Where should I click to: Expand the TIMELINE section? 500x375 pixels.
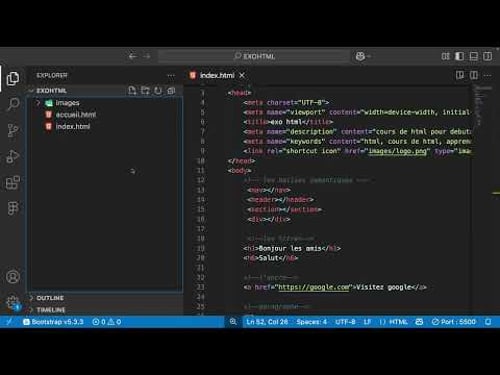pos(31,310)
